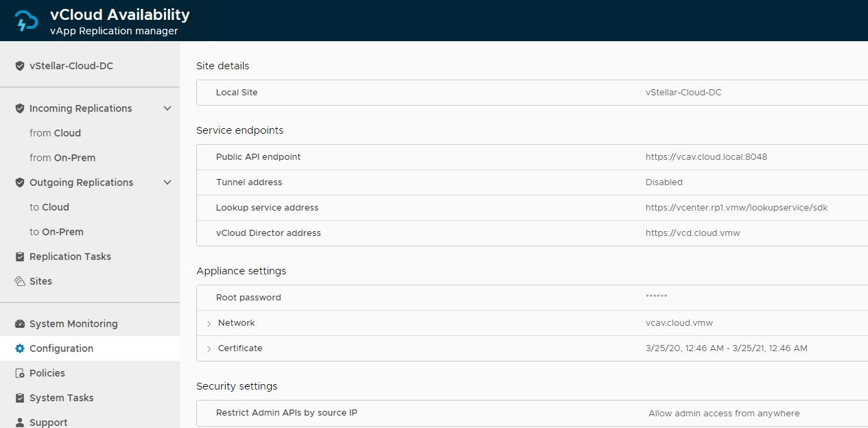868x428 pixels.
Task: Click Allow admin access from anywhere value
Action: [724, 414]
